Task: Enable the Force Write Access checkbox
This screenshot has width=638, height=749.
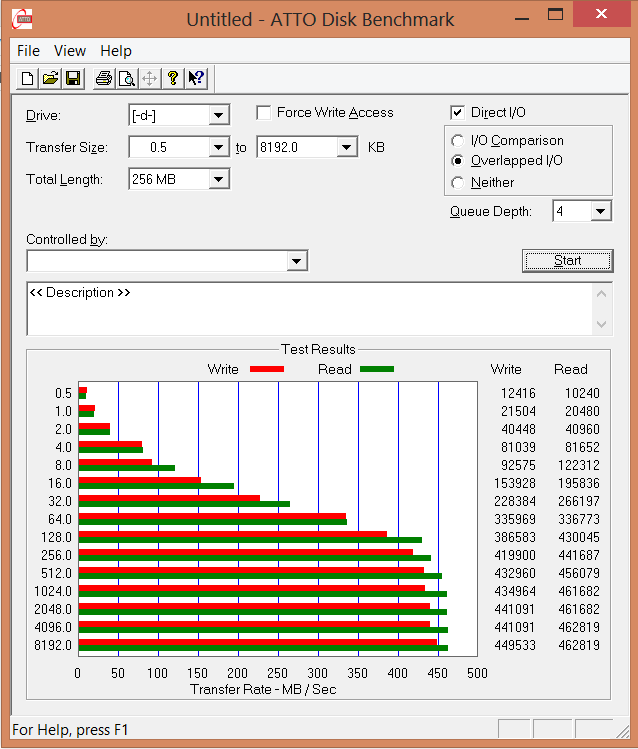Action: click(x=264, y=113)
